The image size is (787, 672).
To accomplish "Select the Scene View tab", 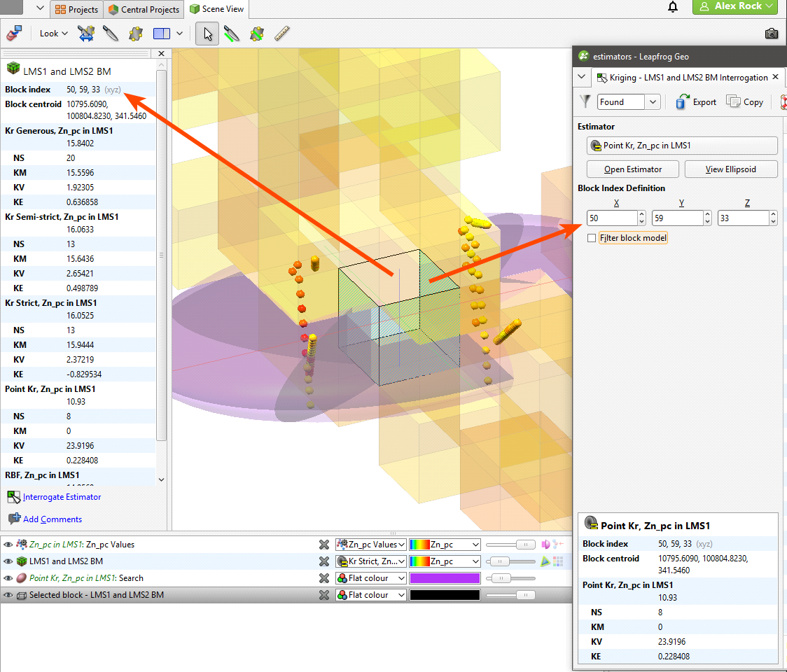I will point(217,9).
